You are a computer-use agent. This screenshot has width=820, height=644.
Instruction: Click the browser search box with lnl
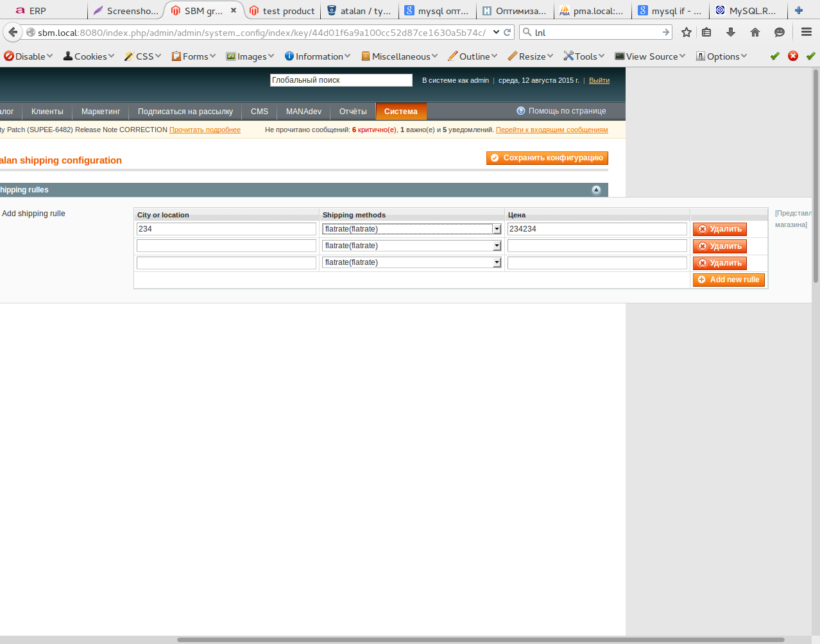tap(597, 32)
